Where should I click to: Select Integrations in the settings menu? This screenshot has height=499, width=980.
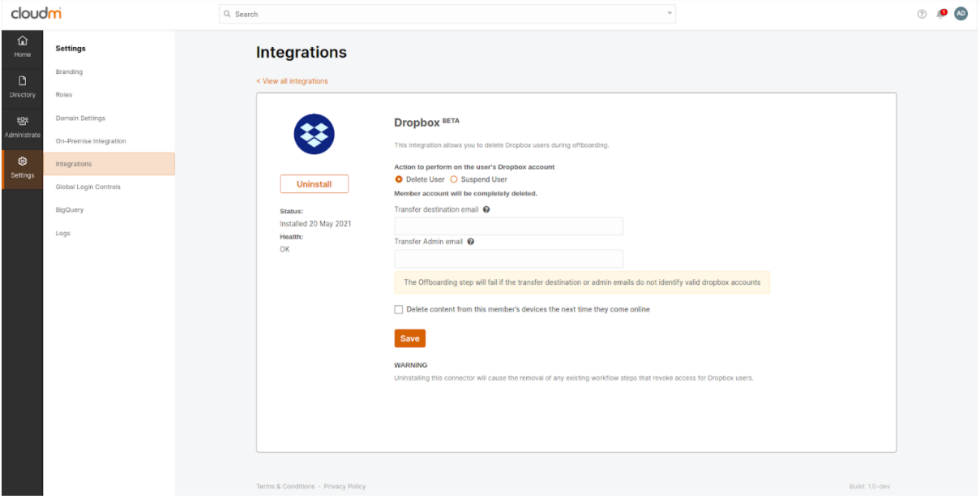click(109, 164)
